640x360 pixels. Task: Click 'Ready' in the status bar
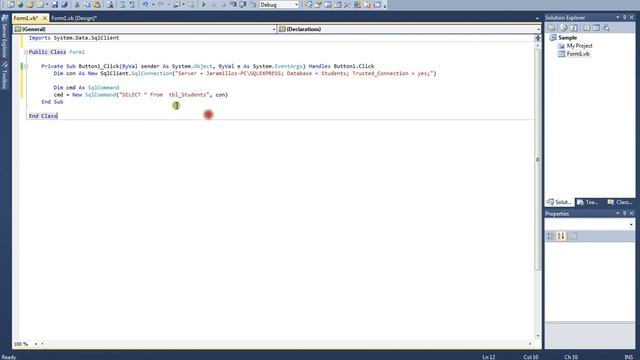point(9,357)
